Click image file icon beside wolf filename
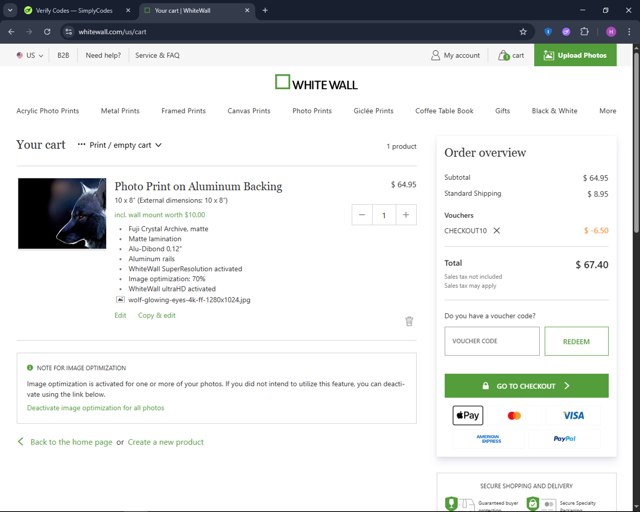Image resolution: width=640 pixels, height=512 pixels. coord(120,300)
